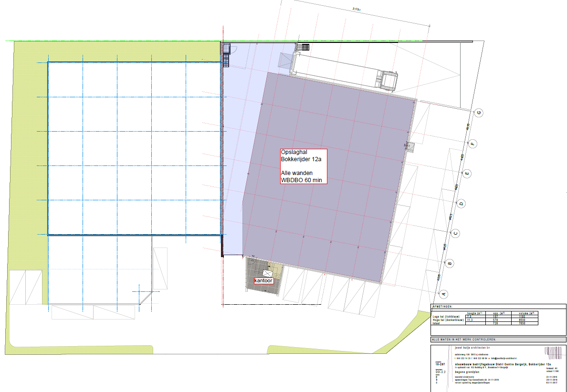Image resolution: width=567 pixels, height=392 pixels.
Task: Click the "totaal" row label
Action: pyautogui.click(x=436, y=323)
